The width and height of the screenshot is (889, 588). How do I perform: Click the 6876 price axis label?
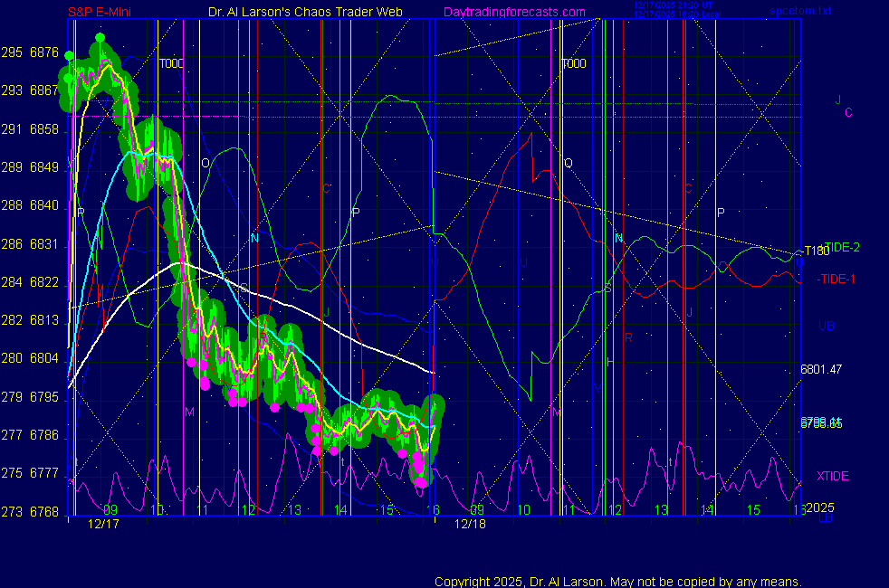(44, 52)
